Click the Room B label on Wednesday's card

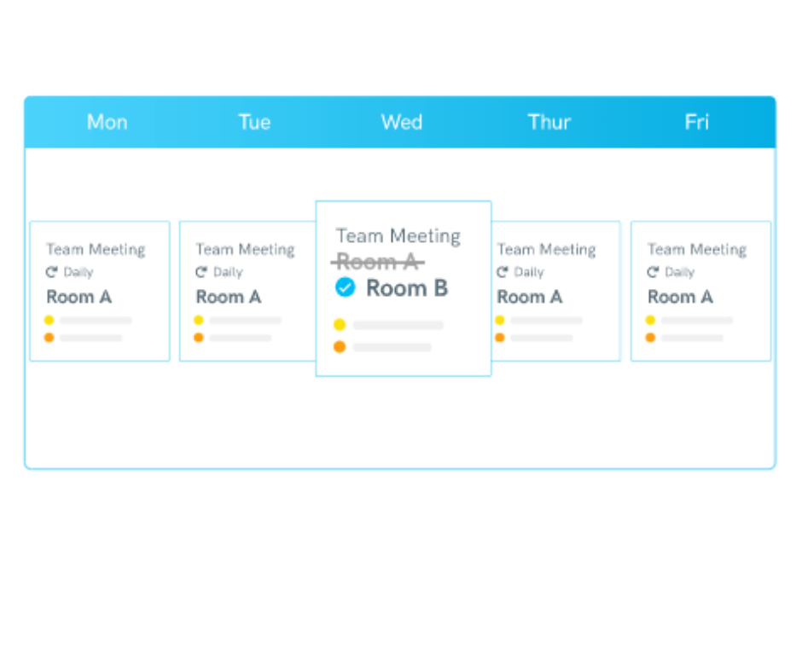pos(407,288)
